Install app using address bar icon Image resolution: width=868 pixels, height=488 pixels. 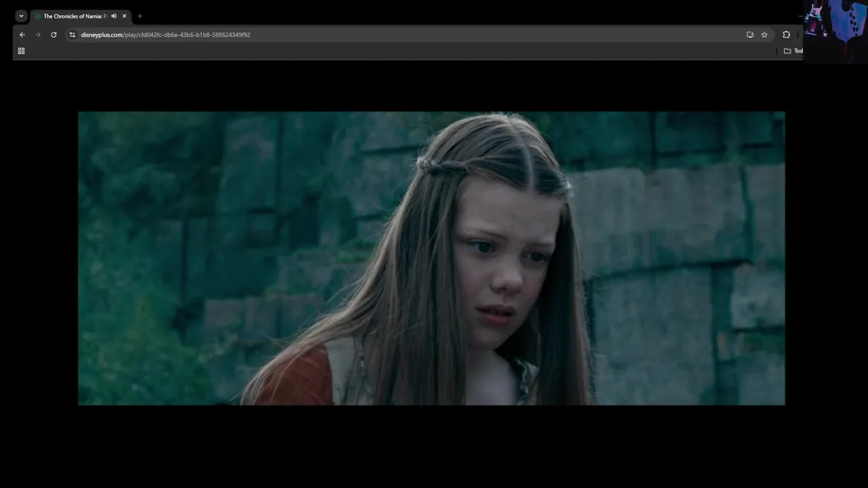750,35
